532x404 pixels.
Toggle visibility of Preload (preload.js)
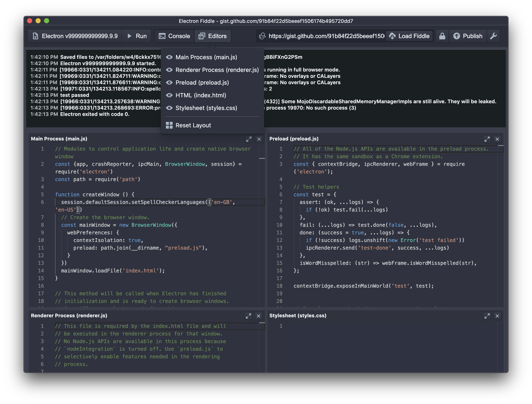coord(169,82)
